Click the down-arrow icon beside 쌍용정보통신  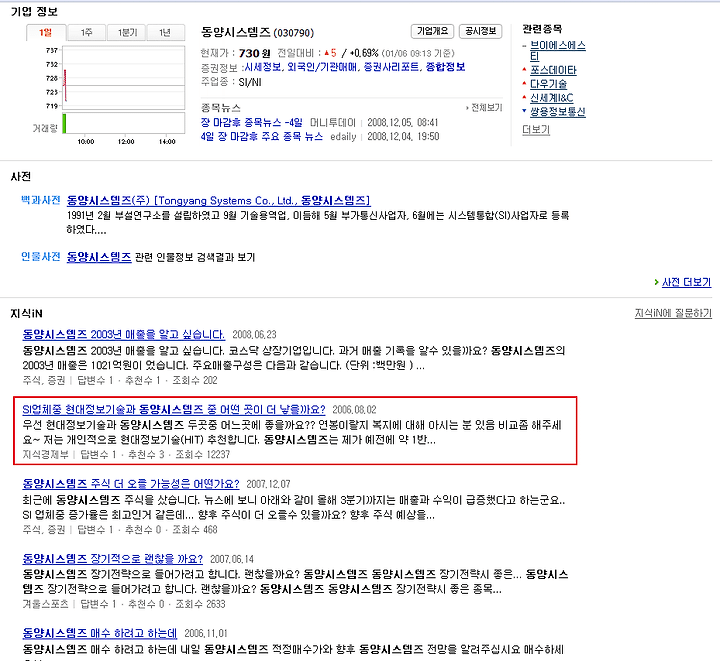[x=524, y=111]
